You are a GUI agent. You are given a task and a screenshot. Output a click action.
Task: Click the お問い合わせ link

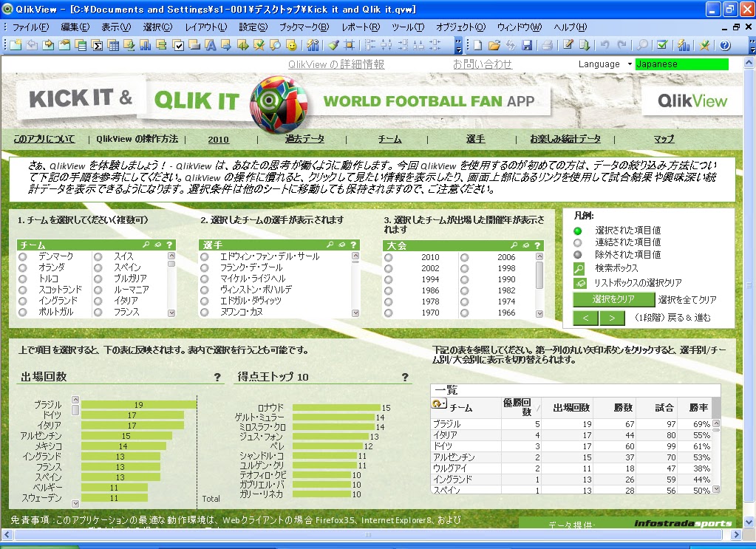tap(482, 64)
